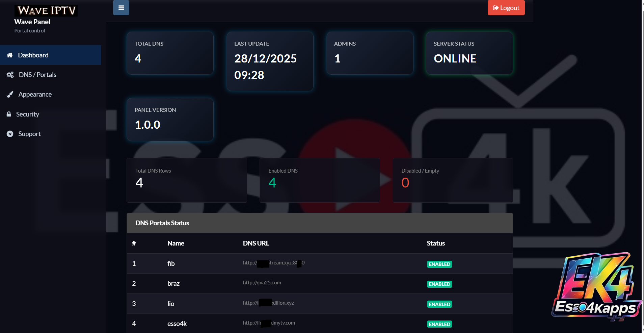Click the hamburger menu toggle button
644x333 pixels.
(x=121, y=8)
